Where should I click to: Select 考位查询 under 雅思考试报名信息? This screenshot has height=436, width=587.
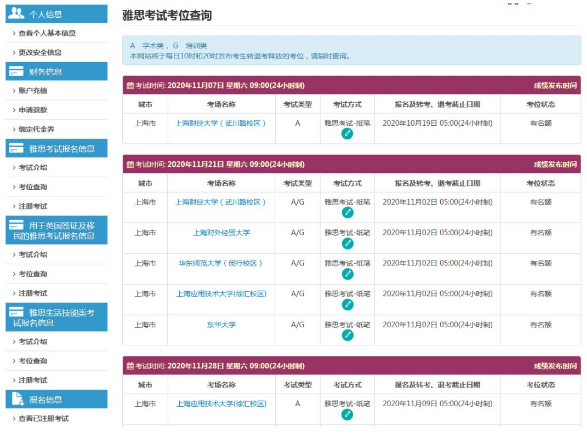(x=33, y=187)
